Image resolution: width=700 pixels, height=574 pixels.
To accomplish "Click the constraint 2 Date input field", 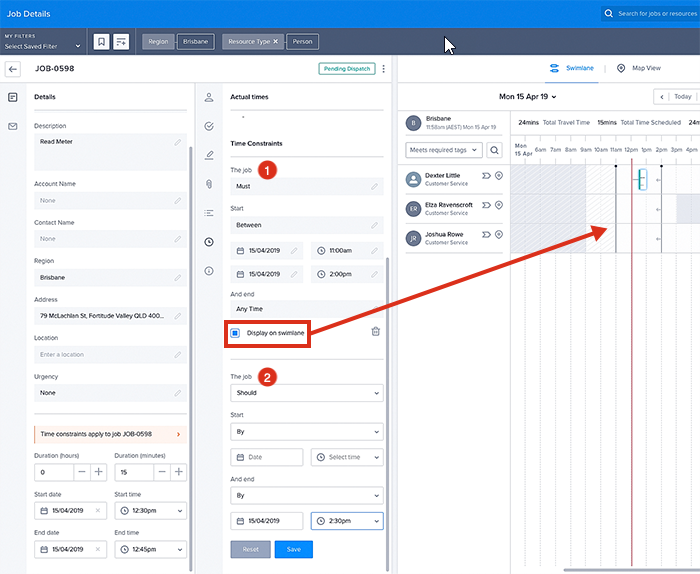I will click(x=267, y=458).
